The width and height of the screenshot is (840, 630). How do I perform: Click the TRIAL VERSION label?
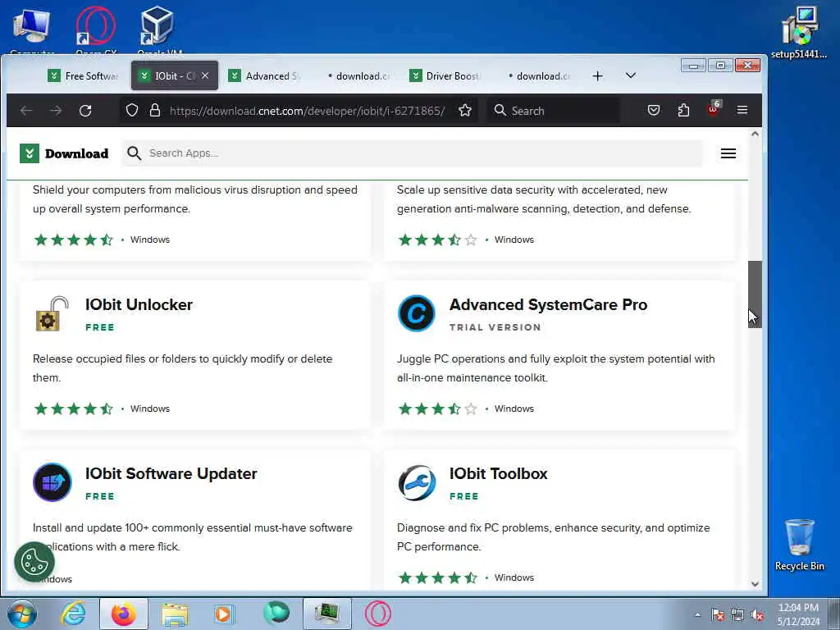495,327
